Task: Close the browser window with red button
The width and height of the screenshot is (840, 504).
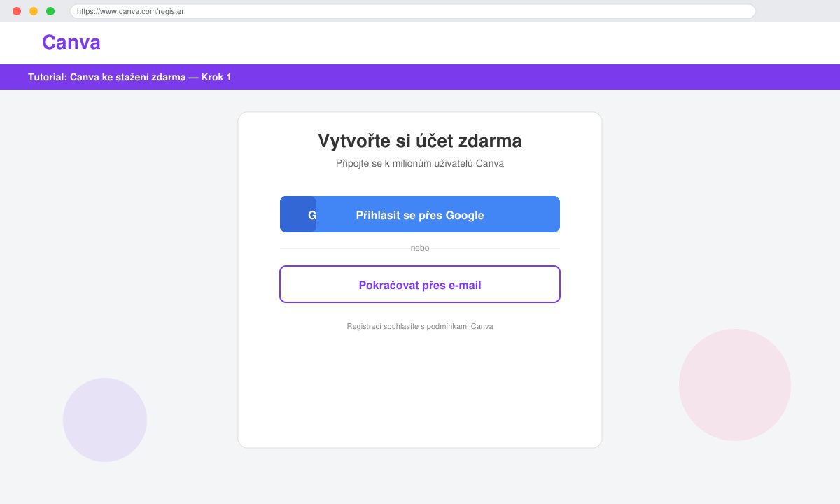Action: point(17,11)
